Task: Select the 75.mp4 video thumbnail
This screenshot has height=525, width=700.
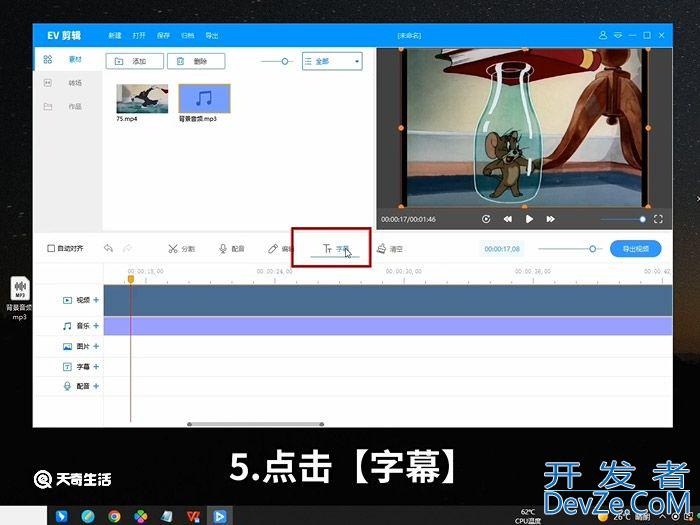Action: pos(142,99)
